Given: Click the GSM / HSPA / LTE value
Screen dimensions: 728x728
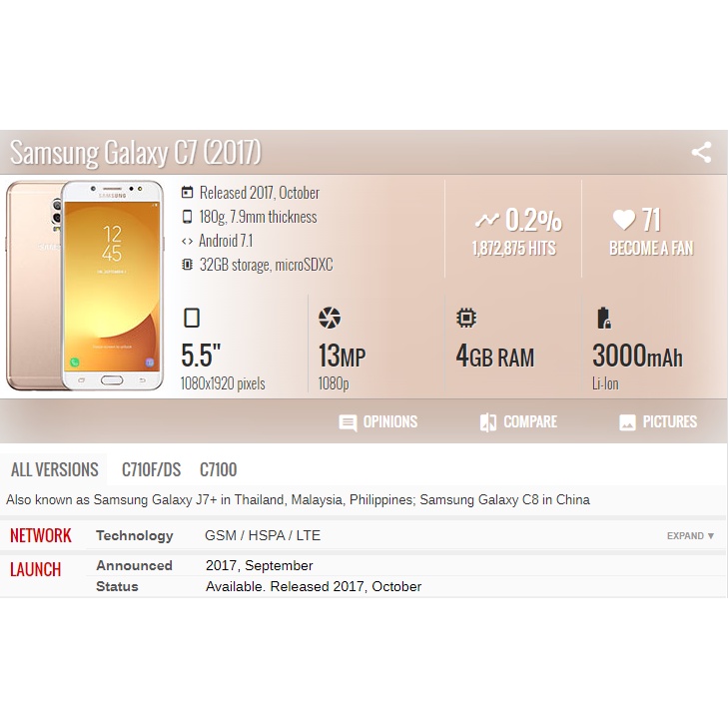Looking at the screenshot, I should click(x=263, y=536).
